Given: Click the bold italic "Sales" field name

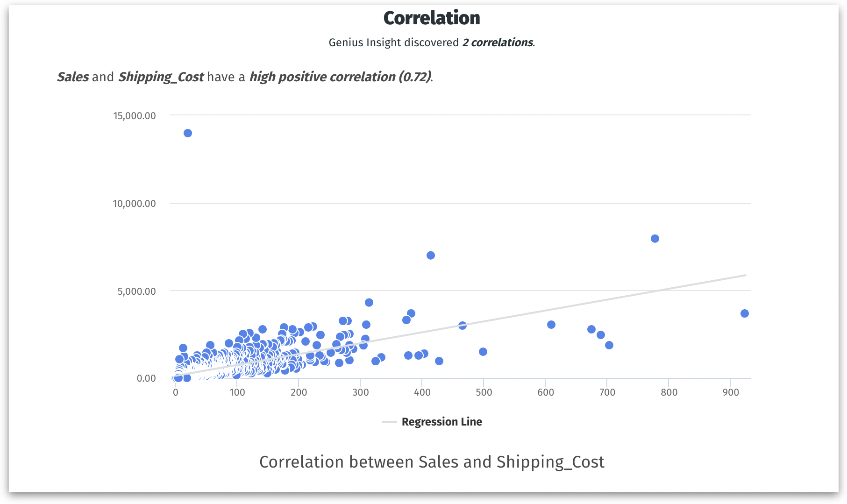Looking at the screenshot, I should pyautogui.click(x=72, y=77).
